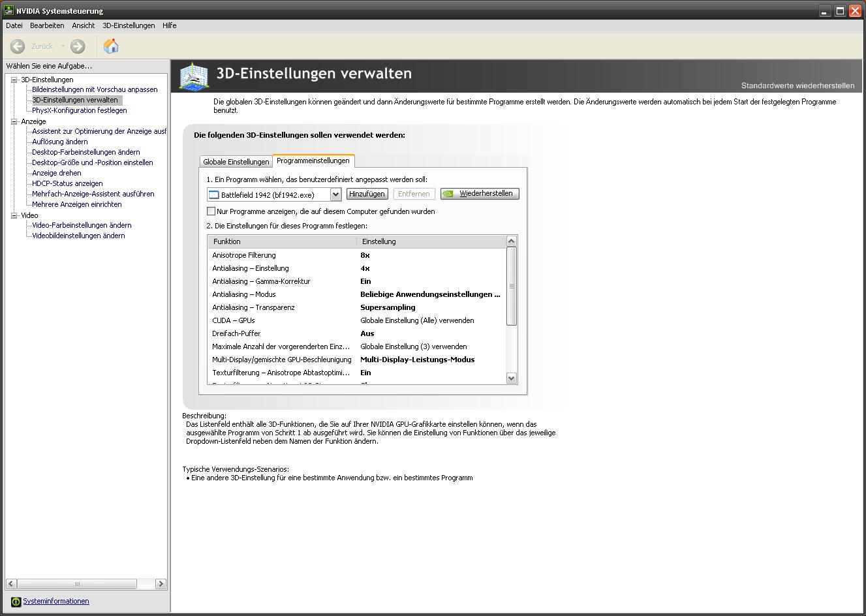Viewport: 866px width, 616px height.
Task: Open the Hilfe menu
Action: point(170,25)
